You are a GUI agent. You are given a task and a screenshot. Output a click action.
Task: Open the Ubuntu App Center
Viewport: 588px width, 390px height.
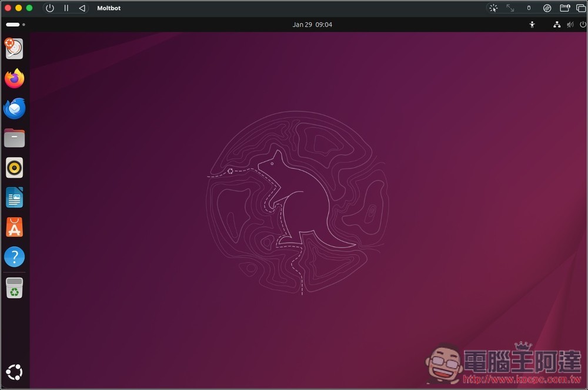(15, 227)
